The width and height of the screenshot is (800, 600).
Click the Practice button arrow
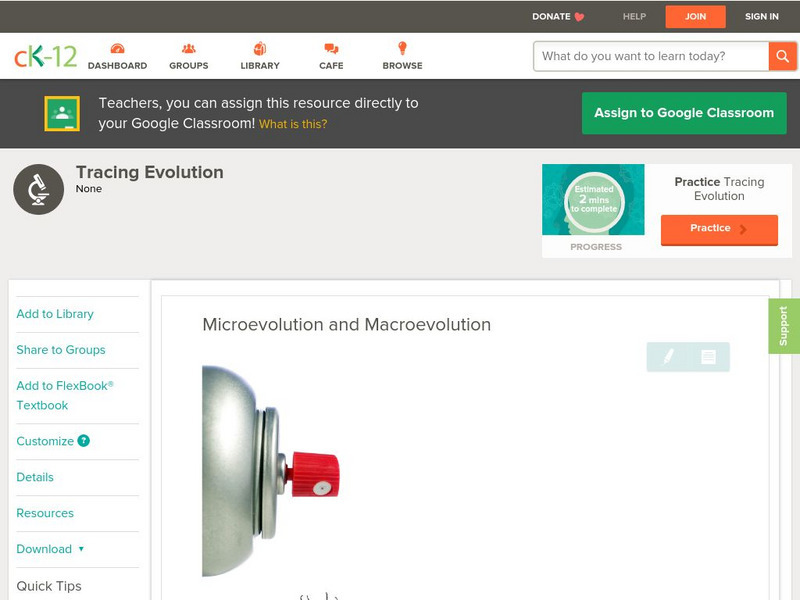pos(743,229)
